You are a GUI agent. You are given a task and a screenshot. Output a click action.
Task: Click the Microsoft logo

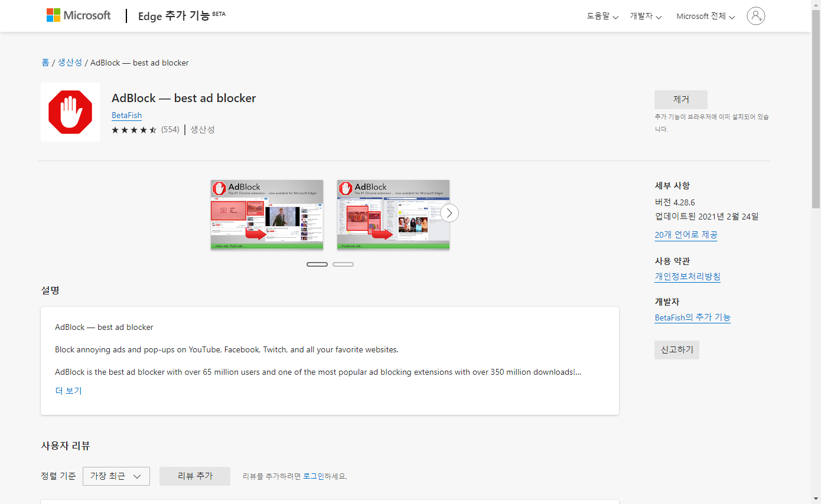[79, 15]
